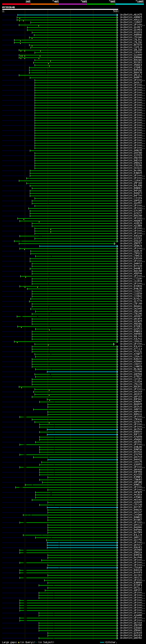This screenshot has width=146, height=644.
Task: Select hit label UniRef100_B9RNA6
Action: (x=131, y=57)
